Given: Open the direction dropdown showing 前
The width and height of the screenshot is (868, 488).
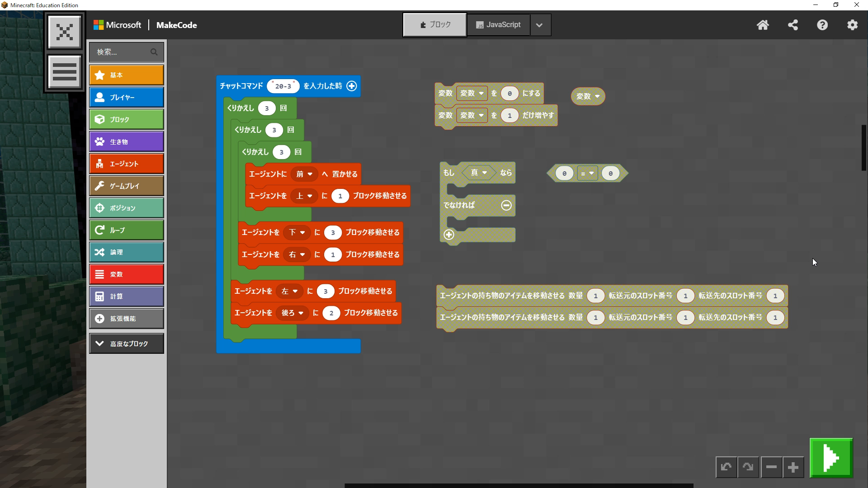Looking at the screenshot, I should coord(304,174).
